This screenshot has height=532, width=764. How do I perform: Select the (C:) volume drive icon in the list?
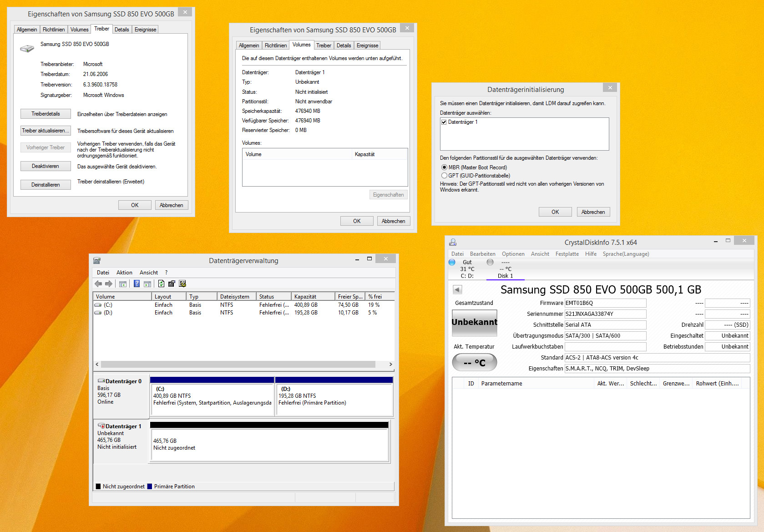coord(98,305)
